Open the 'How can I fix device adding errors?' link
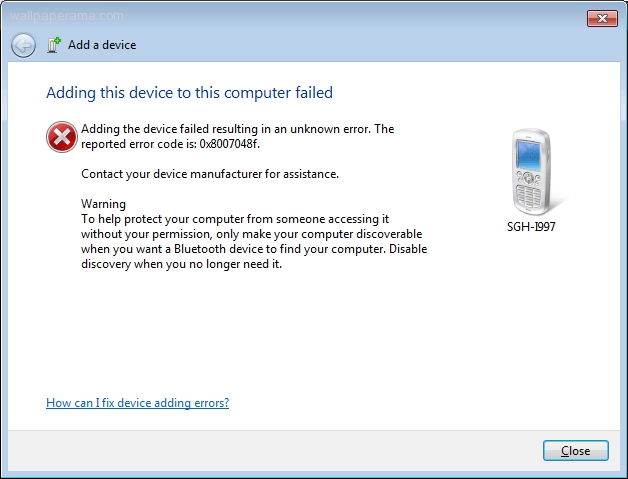The height and width of the screenshot is (479, 628). pos(137,403)
